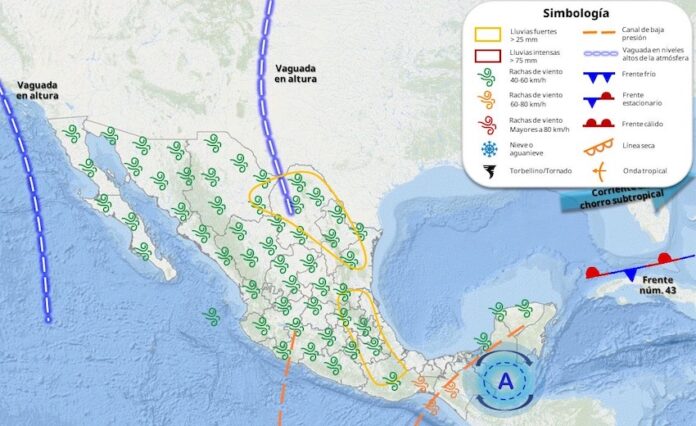Select the blue snowflake Nieve o aguanieve icon
The height and width of the screenshot is (426, 696).
pos(489,149)
